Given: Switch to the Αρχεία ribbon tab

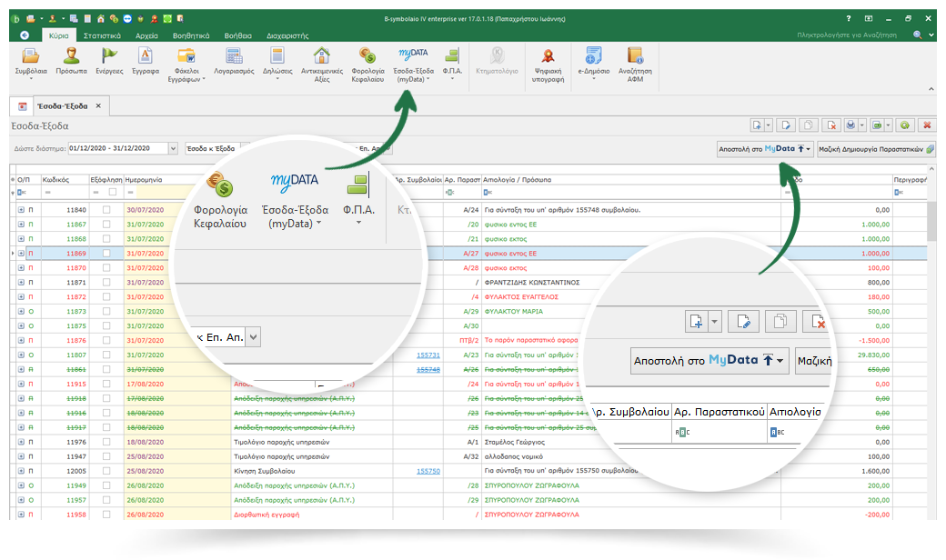Looking at the screenshot, I should [x=146, y=35].
